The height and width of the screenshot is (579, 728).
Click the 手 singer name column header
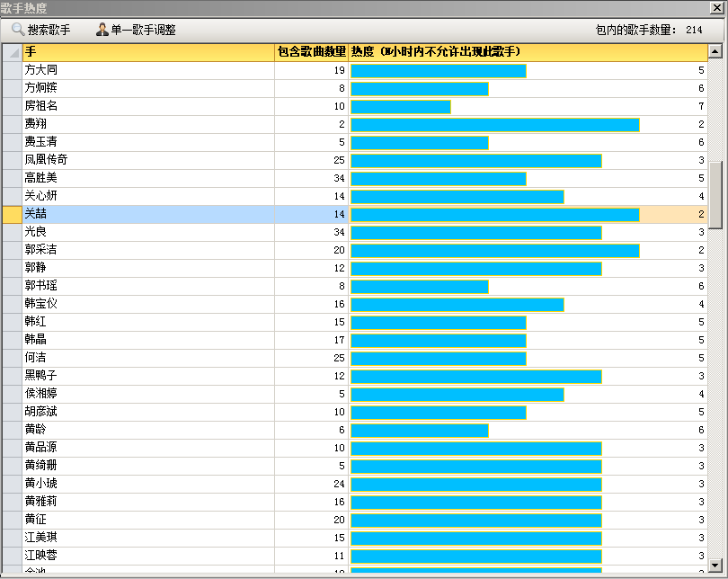click(148, 52)
